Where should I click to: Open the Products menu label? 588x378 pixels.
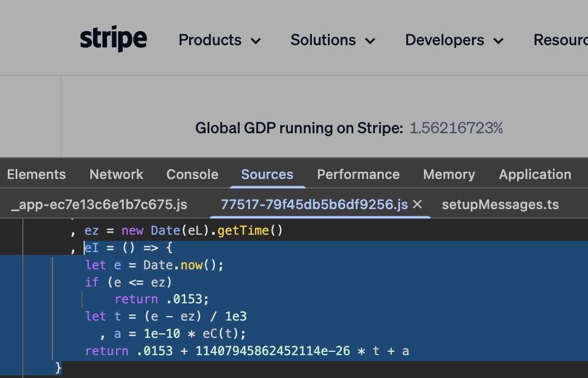coord(210,40)
